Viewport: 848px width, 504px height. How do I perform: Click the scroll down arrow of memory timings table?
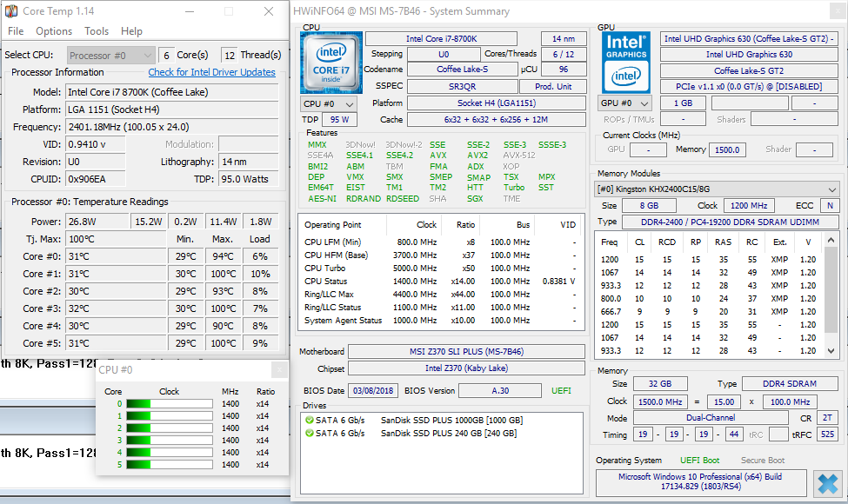(831, 350)
